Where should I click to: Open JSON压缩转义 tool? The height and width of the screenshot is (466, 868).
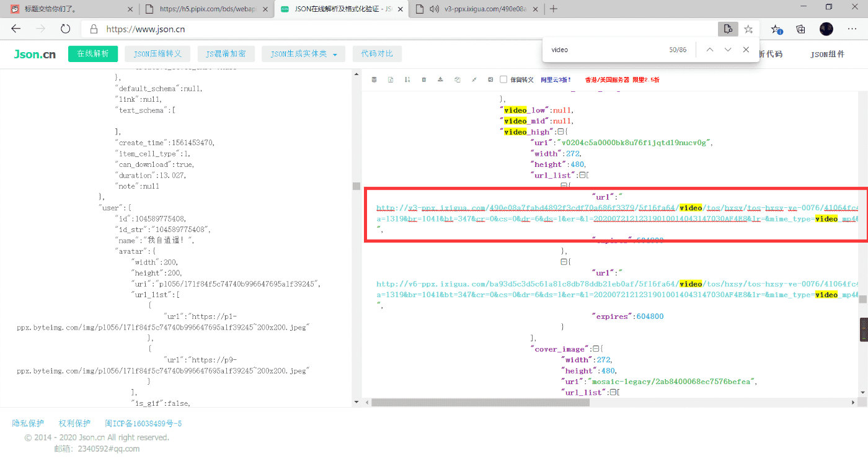click(x=157, y=54)
